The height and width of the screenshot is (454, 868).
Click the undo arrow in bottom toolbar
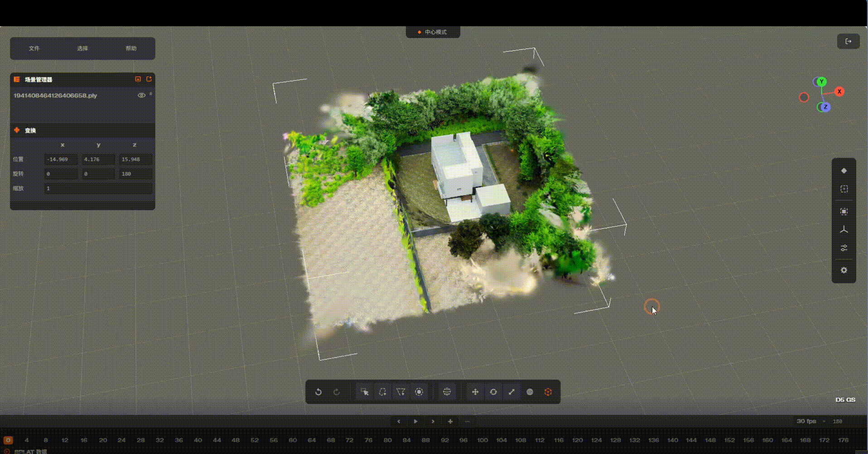click(x=318, y=392)
